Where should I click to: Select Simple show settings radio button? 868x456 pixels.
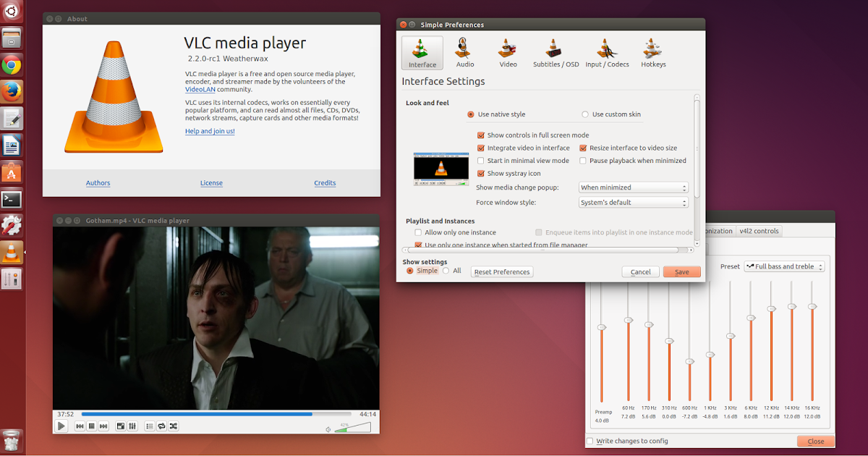pyautogui.click(x=410, y=271)
